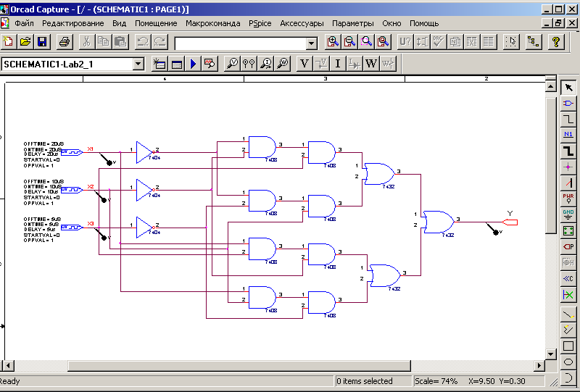Select the Place Wire tool
580x392 pixels.
click(x=568, y=120)
